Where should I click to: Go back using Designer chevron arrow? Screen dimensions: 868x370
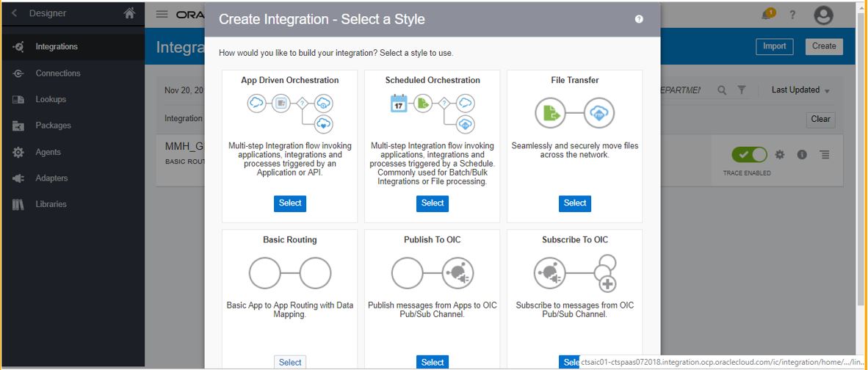[15, 13]
